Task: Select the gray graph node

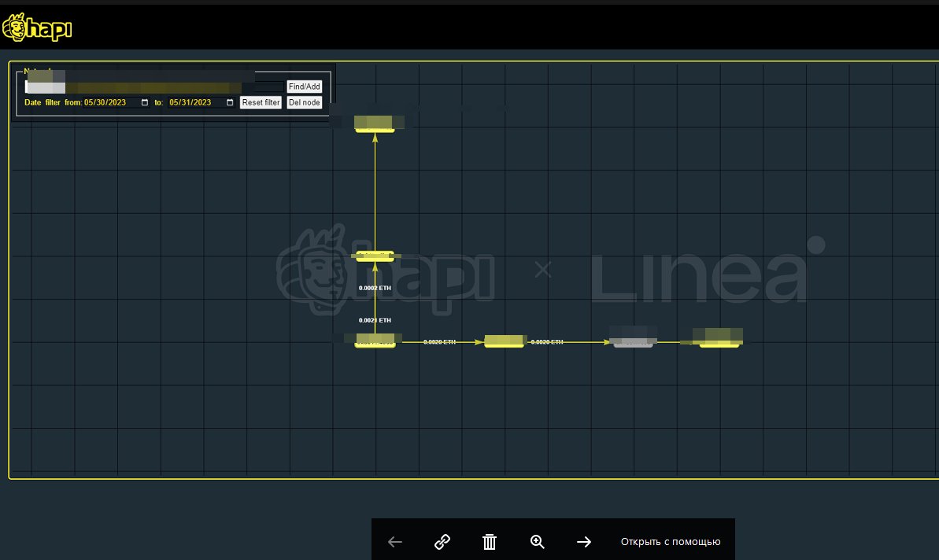Action: pyautogui.click(x=633, y=341)
